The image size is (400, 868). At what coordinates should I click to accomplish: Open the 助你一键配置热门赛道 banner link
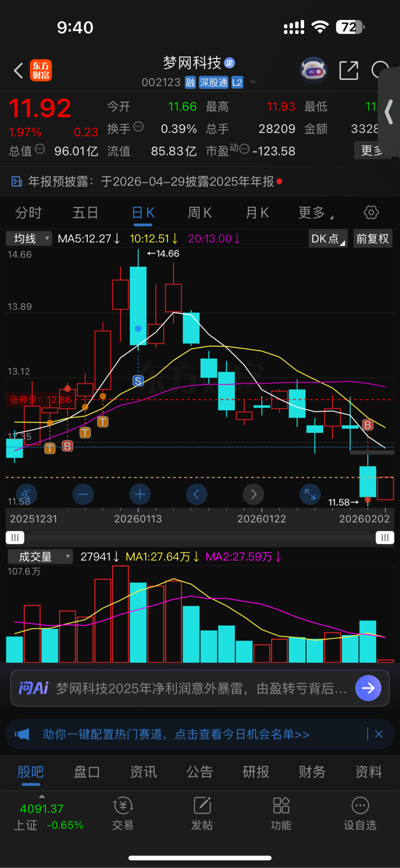coord(176,734)
